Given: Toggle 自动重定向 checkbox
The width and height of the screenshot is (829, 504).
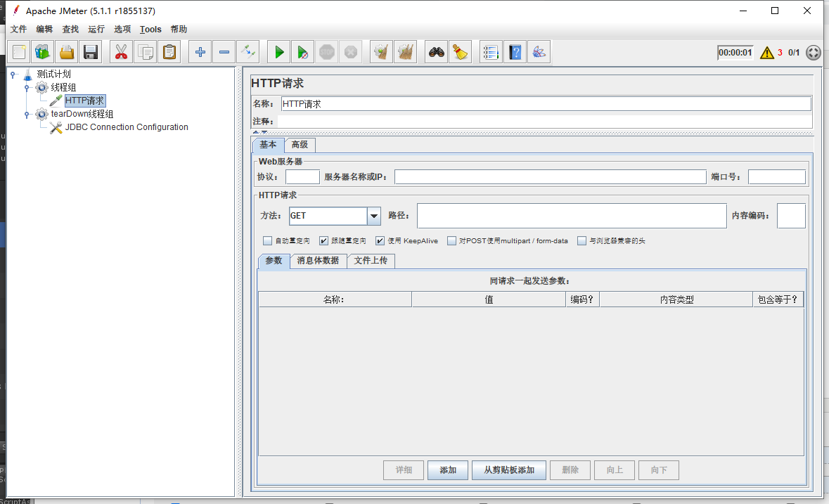Looking at the screenshot, I should tap(267, 241).
